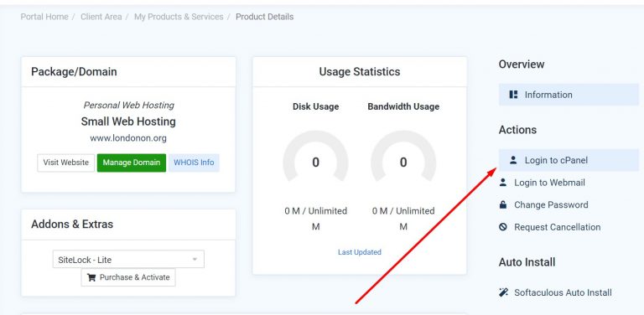Image resolution: width=644 pixels, height=315 pixels.
Task: Open Change Password action
Action: click(x=551, y=204)
